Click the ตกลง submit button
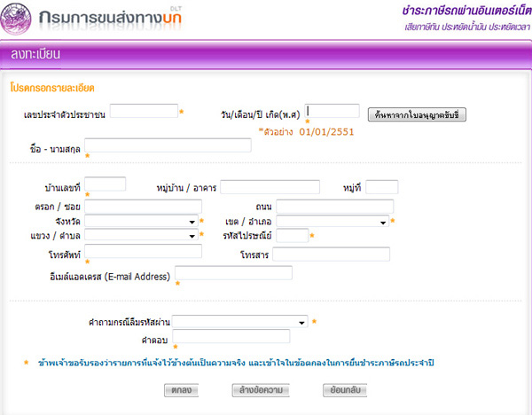The width and height of the screenshot is (532, 415). click(x=181, y=390)
